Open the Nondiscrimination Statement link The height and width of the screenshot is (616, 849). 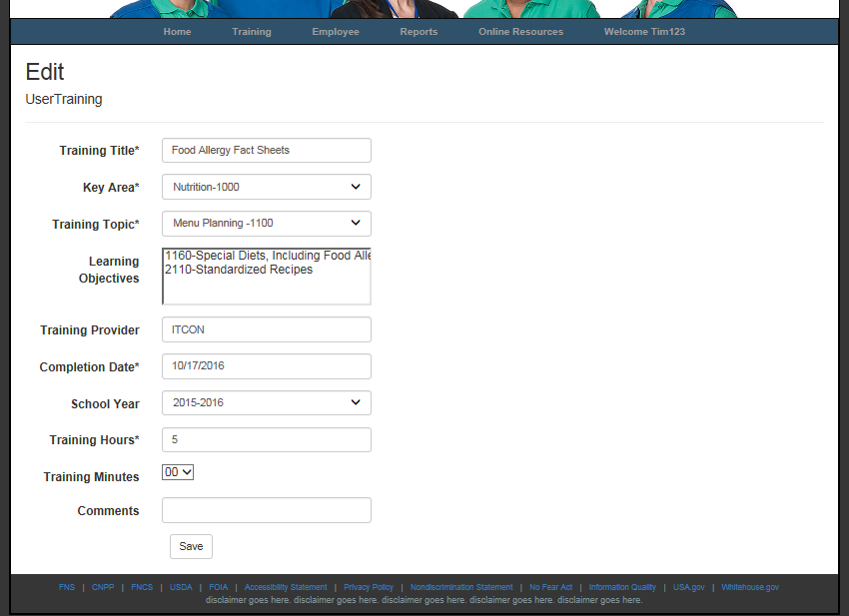tap(461, 587)
